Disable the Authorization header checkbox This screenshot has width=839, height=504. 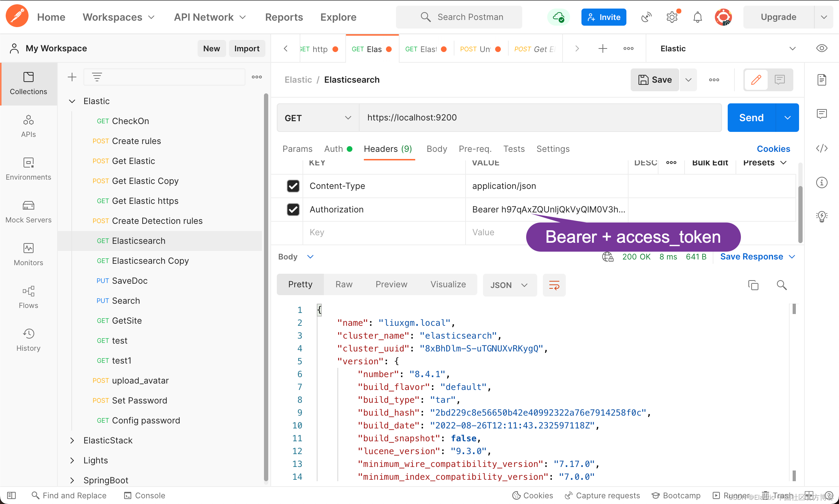click(293, 209)
